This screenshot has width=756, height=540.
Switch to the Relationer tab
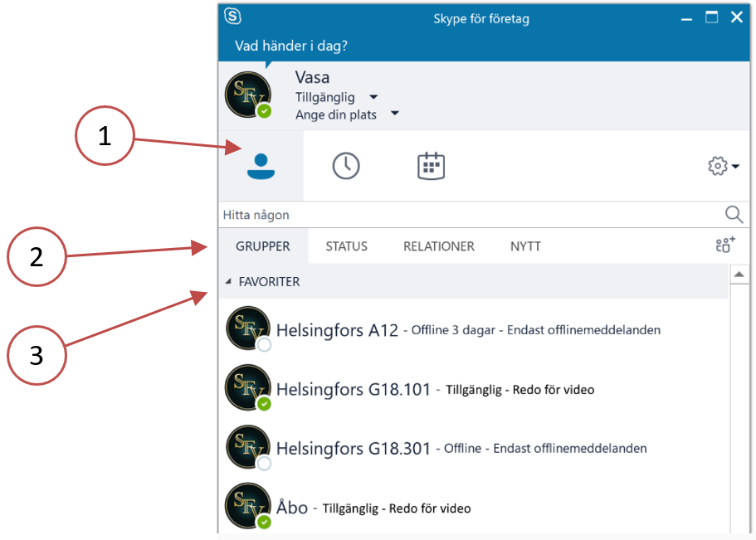pyautogui.click(x=439, y=246)
